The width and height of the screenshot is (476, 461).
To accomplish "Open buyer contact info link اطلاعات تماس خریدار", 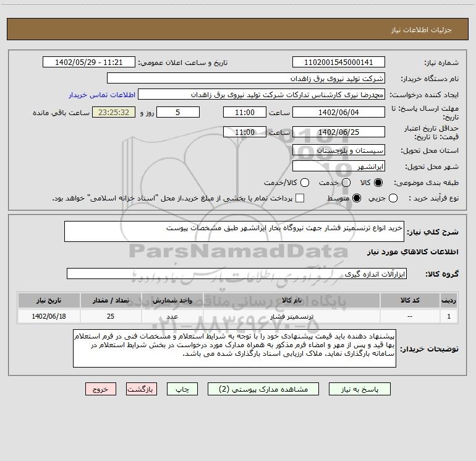I will [102, 95].
